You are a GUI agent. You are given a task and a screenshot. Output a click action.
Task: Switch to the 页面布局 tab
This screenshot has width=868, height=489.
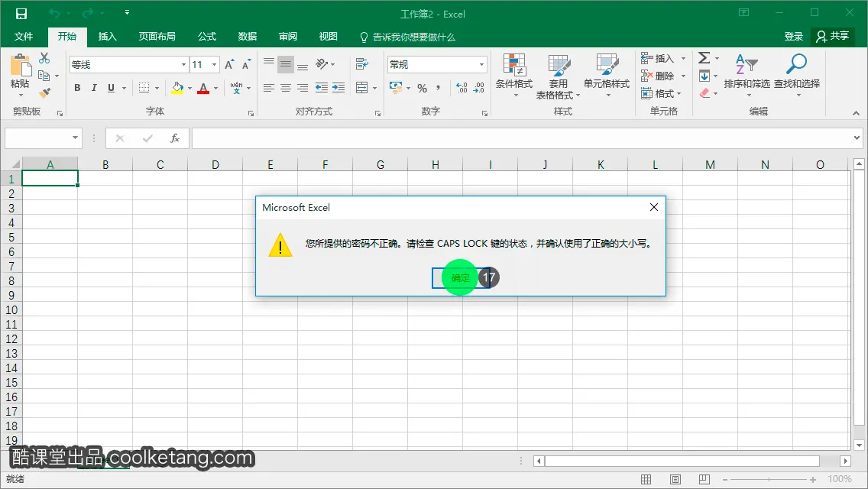[x=157, y=37]
